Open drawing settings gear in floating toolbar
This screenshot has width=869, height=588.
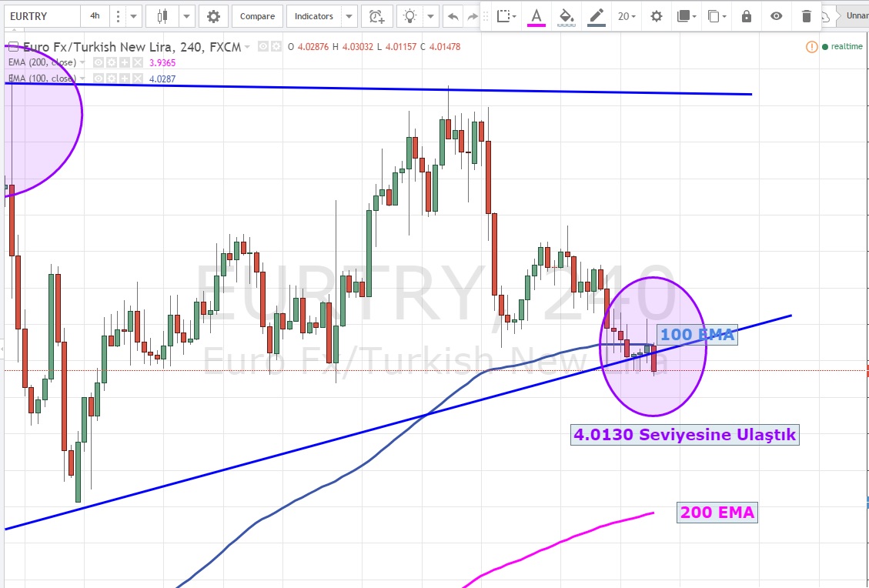pos(656,16)
